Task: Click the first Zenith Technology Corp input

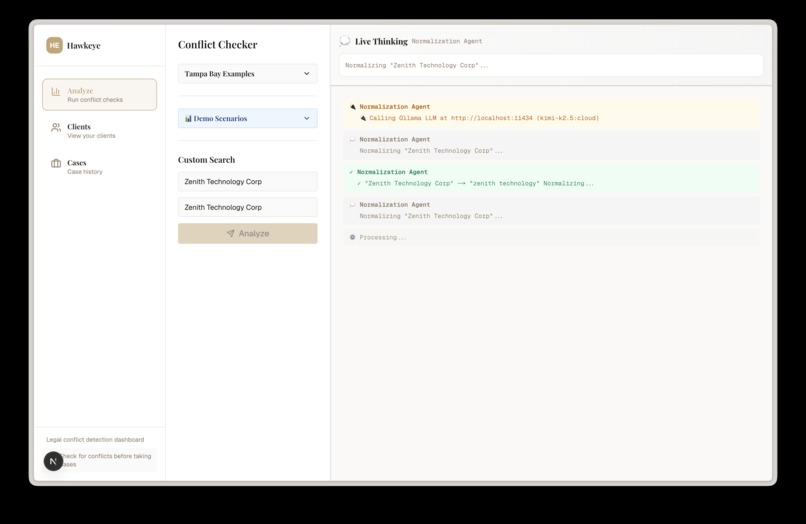Action: pos(248,182)
